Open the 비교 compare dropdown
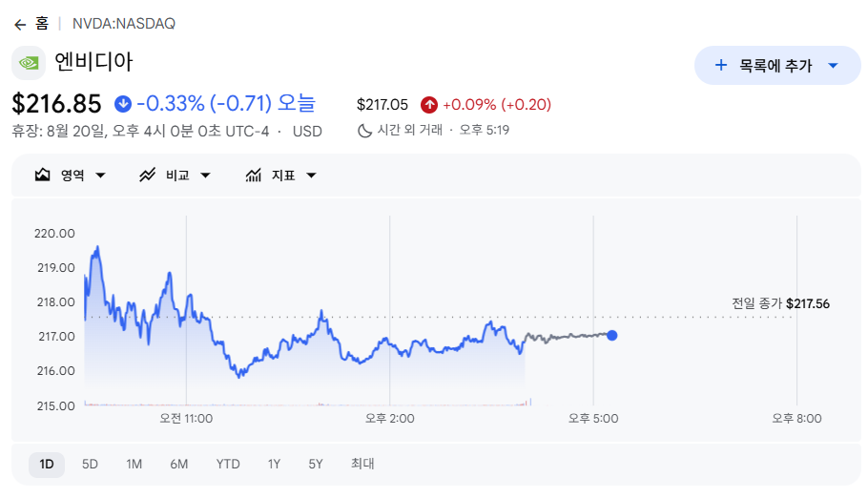The width and height of the screenshot is (868, 498). pos(175,175)
